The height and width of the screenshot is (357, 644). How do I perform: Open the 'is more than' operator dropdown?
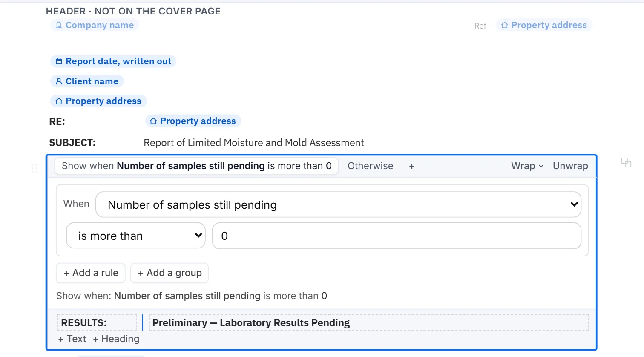[136, 236]
